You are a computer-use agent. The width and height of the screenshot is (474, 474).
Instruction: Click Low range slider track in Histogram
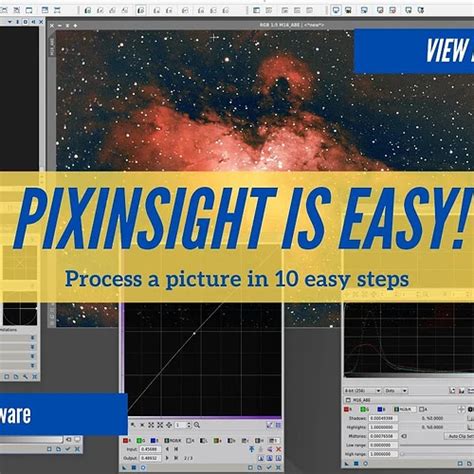[x=437, y=445]
